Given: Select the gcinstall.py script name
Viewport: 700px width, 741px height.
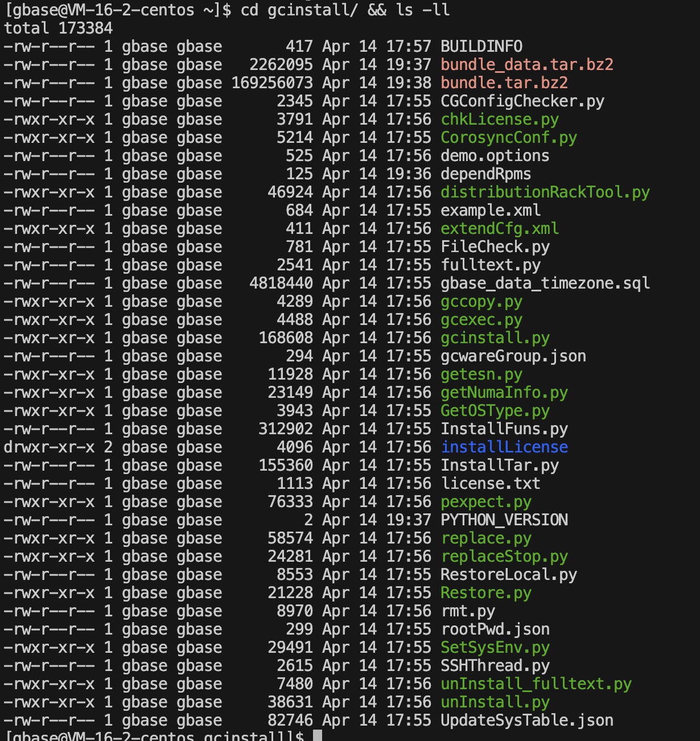Looking at the screenshot, I should (495, 338).
